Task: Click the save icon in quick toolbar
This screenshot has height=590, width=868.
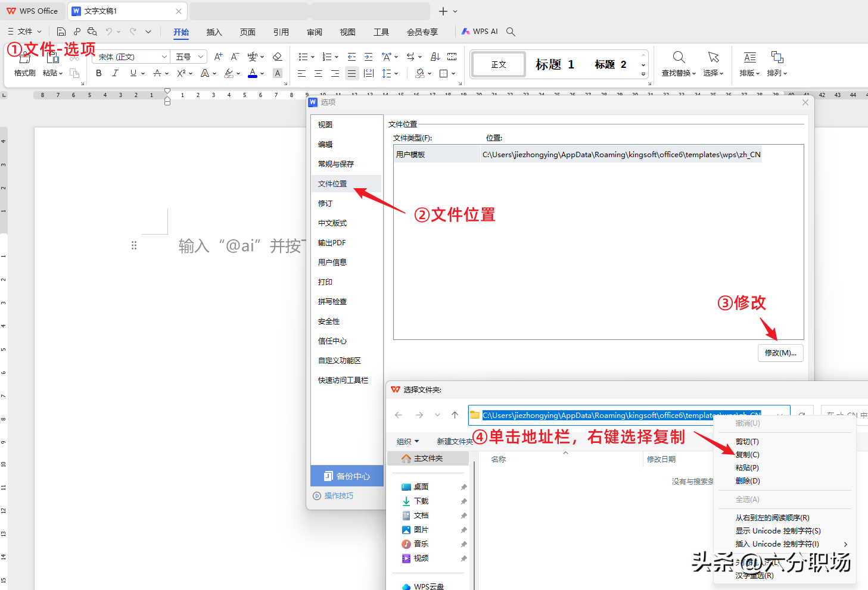Action: (x=61, y=32)
